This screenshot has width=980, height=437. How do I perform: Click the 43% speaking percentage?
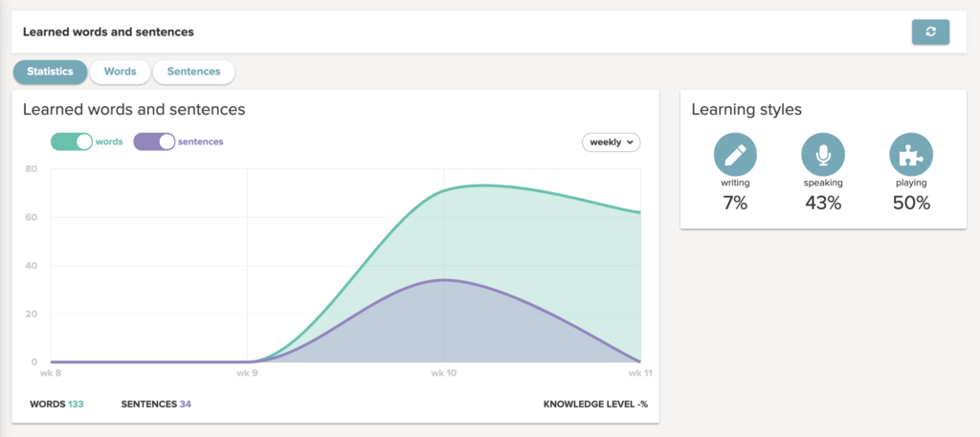coord(823,203)
